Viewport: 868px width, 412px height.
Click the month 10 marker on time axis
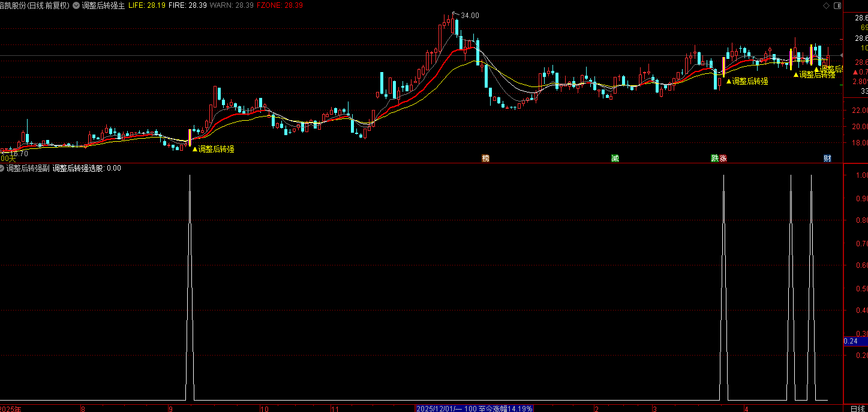click(x=265, y=408)
